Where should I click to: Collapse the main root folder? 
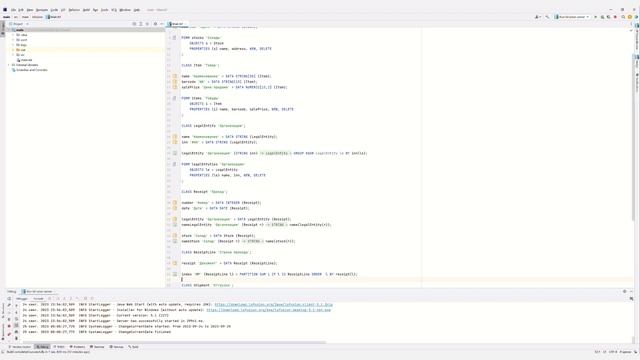[x=9, y=30]
